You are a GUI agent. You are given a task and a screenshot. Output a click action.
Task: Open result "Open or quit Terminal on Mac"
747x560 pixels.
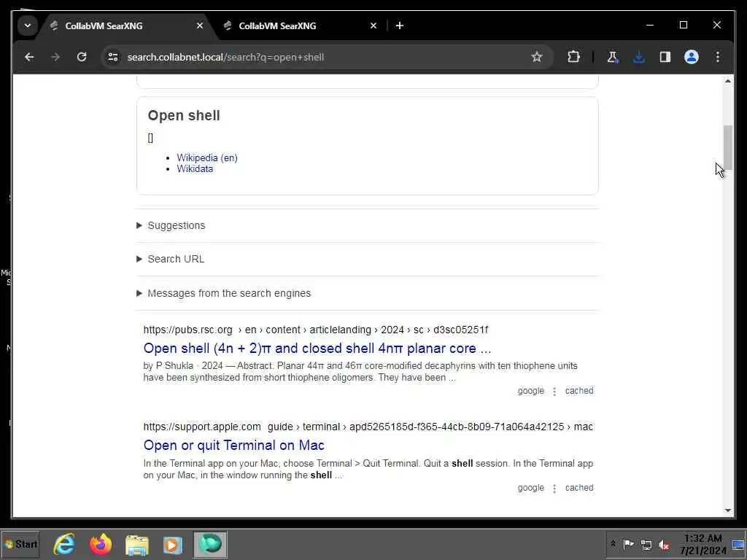pyautogui.click(x=234, y=446)
